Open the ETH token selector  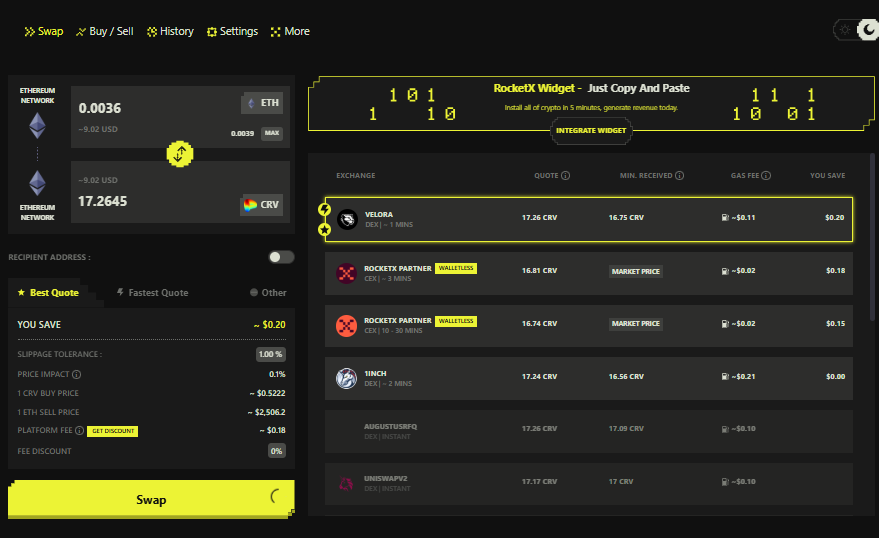[262, 103]
